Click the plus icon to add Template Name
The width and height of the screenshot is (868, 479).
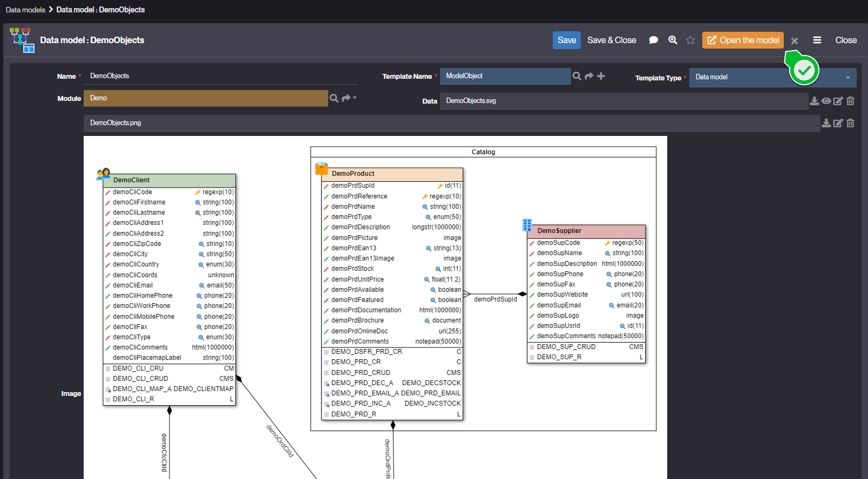coord(601,76)
